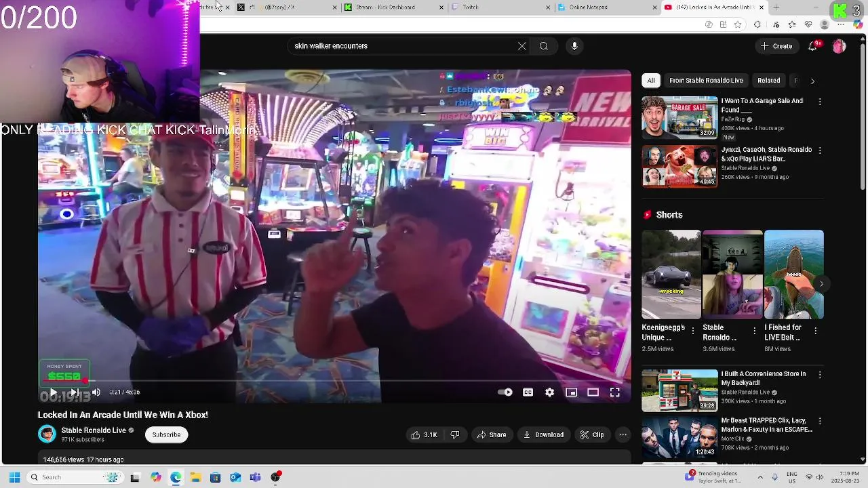The image size is (868, 488).
Task: Create a Clip of the video
Action: click(592, 434)
